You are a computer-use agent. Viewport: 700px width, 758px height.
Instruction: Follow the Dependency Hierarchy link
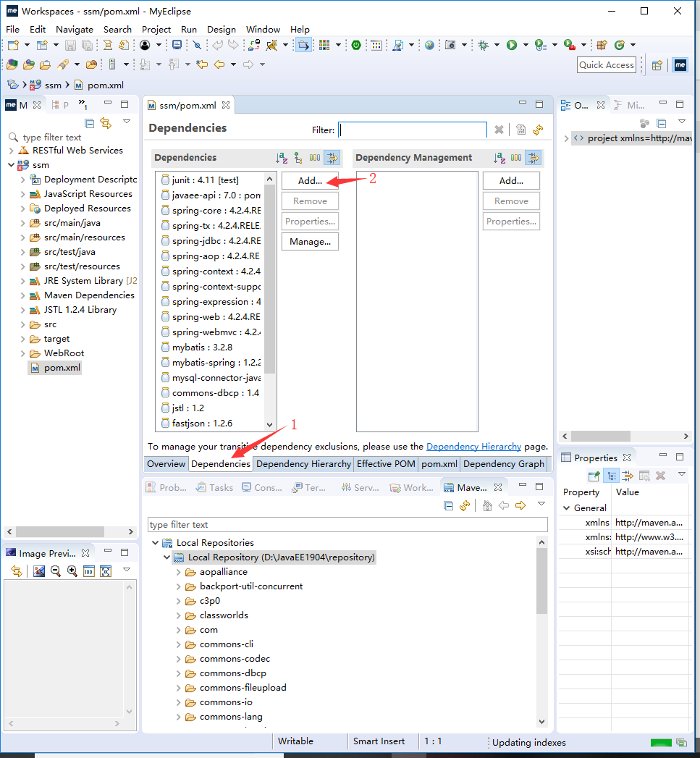point(473,447)
